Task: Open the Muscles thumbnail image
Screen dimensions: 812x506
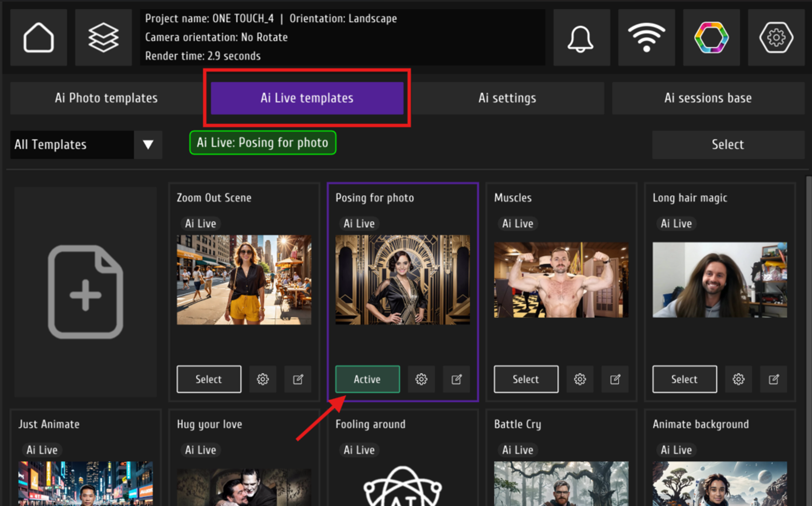Action: (x=561, y=280)
